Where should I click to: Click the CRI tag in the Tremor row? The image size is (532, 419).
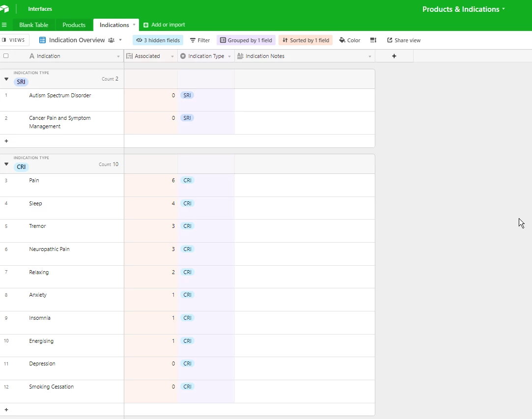187,226
